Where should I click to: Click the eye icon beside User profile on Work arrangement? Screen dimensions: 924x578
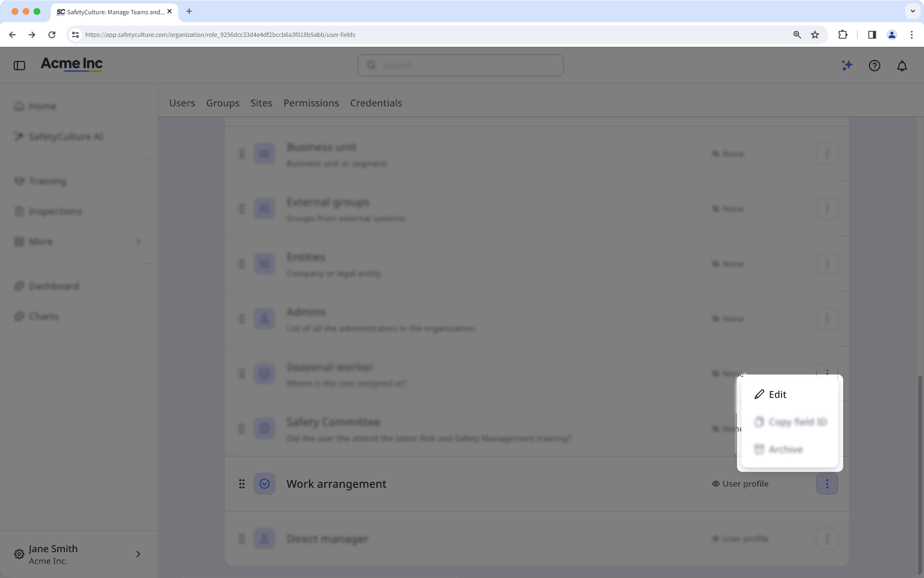pyautogui.click(x=715, y=484)
